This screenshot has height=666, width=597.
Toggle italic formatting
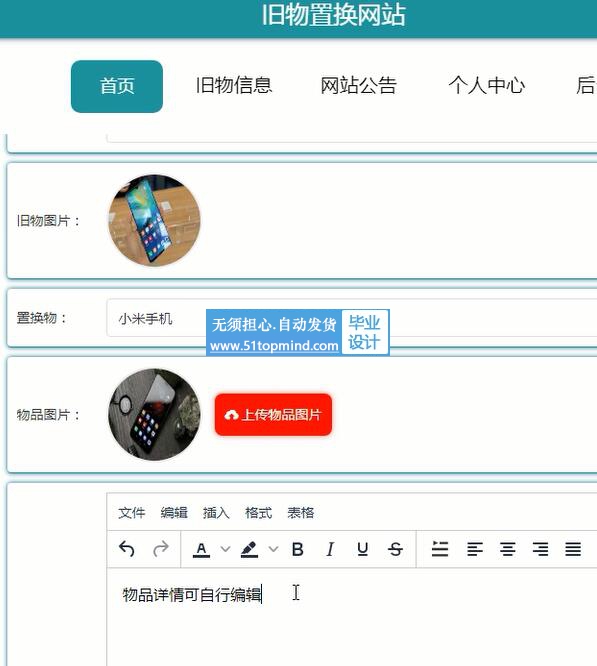coord(330,549)
